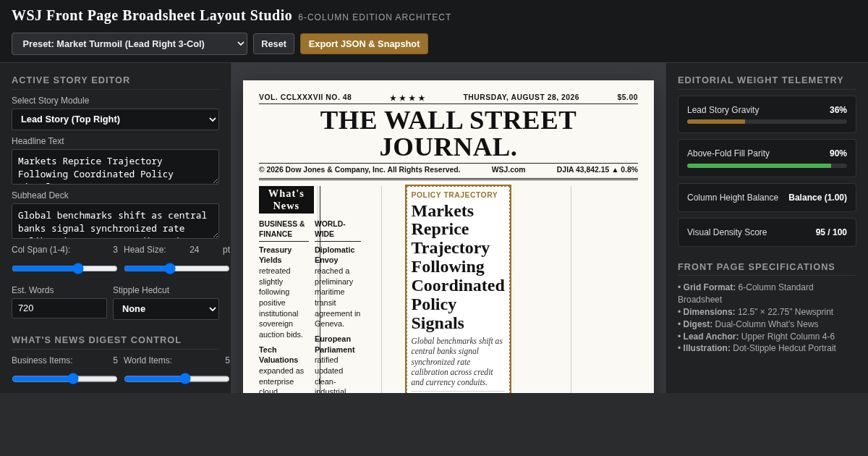Open the Stipple Hedcut dropdown
This screenshot has width=868, height=456.
coord(166,309)
